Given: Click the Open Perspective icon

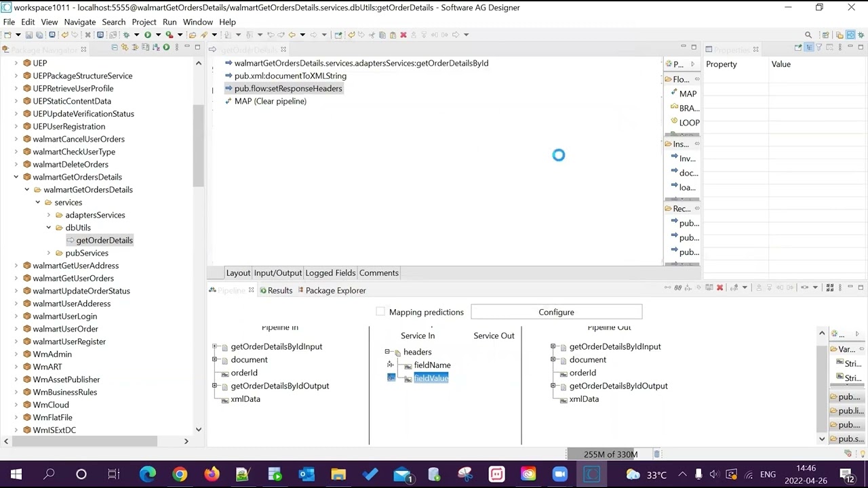Looking at the screenshot, I should tap(825, 35).
